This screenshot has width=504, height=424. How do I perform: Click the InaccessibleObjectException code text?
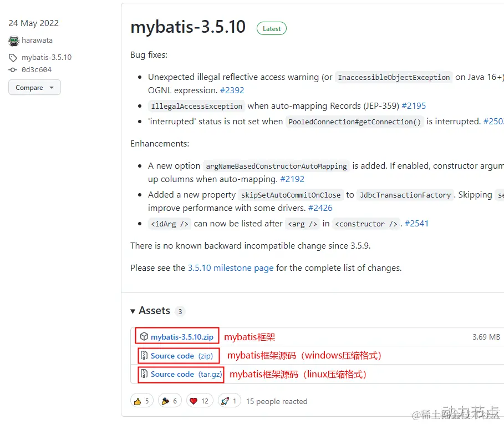(x=394, y=78)
